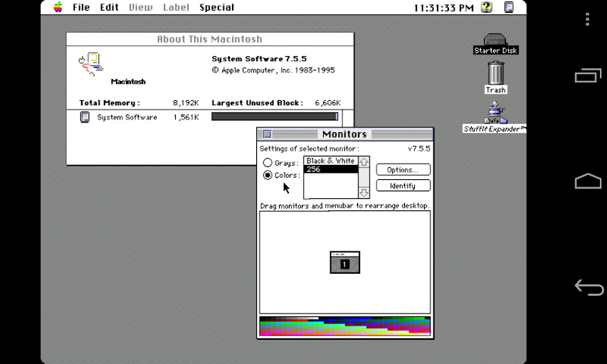Click the Monitors window title bar
Screen dimensions: 607x364
344,134
